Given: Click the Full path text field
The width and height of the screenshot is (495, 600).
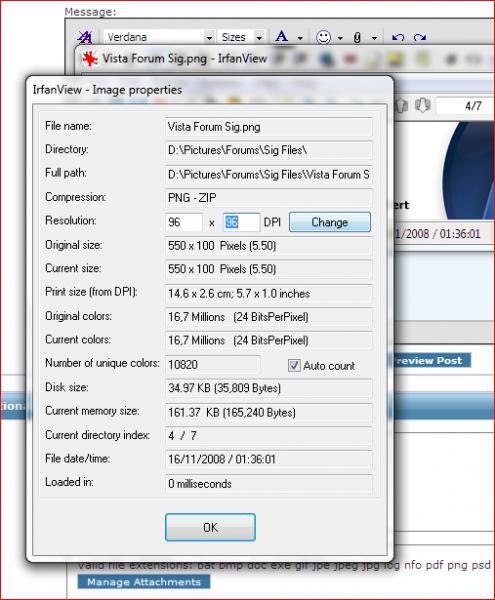Looking at the screenshot, I should coord(269,175).
